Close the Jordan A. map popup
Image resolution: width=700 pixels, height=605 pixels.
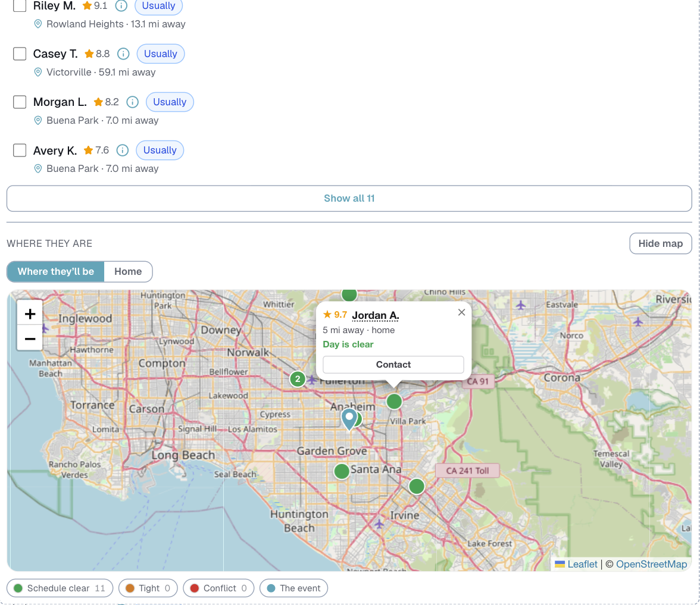462,312
